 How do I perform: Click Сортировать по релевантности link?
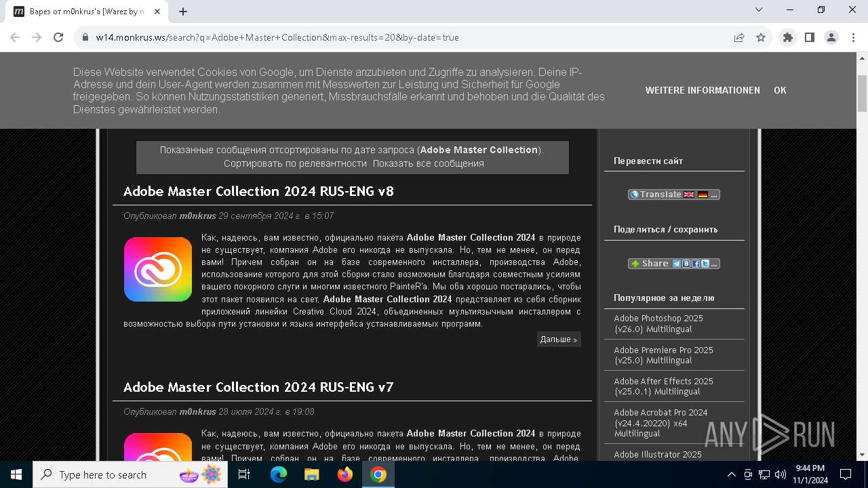click(295, 163)
